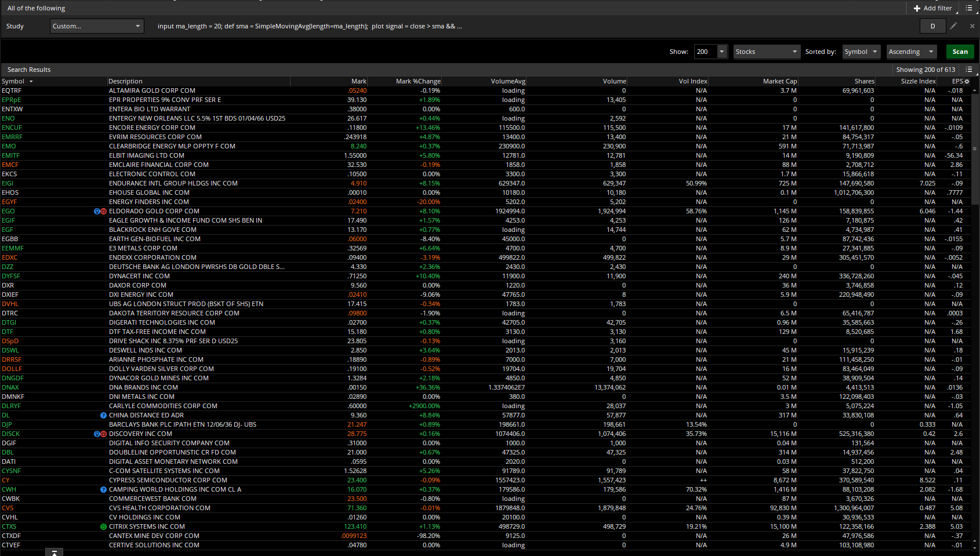Image resolution: width=980 pixels, height=556 pixels.
Task: Click the D aggregation period button
Action: click(x=933, y=26)
